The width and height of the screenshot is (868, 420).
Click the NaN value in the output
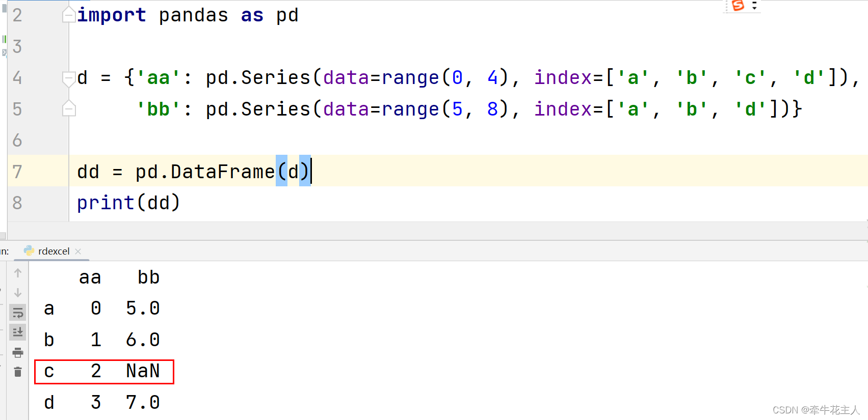[x=143, y=371]
